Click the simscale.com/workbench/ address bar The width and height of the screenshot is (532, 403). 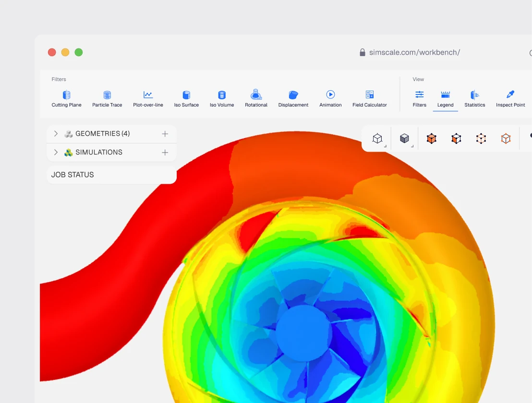(414, 52)
